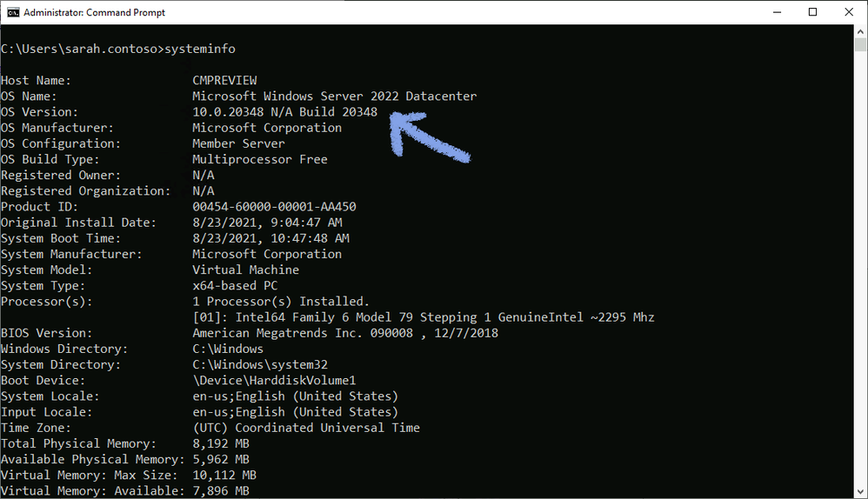Click the systeminfo command text
The height and width of the screenshot is (499, 868).
[x=200, y=49]
